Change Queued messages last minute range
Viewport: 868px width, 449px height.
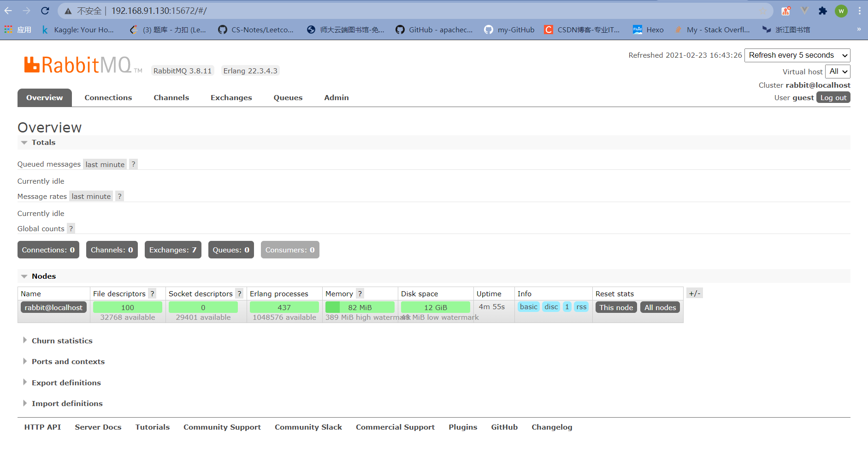105,164
